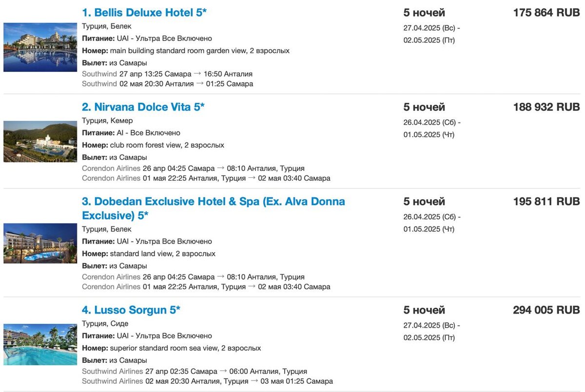Open the Dobedan Exclusive Hotel & Spa link
Screen dimensions: 585x392
click(214, 208)
